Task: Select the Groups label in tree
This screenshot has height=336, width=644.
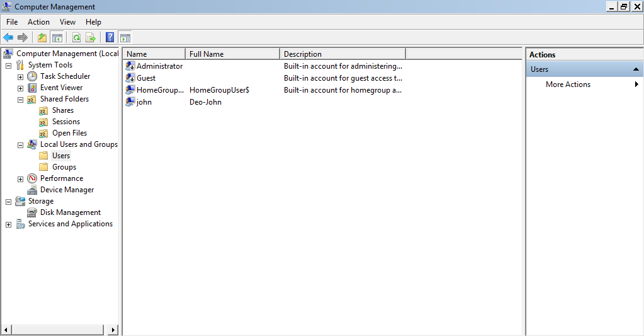Action: click(x=64, y=167)
